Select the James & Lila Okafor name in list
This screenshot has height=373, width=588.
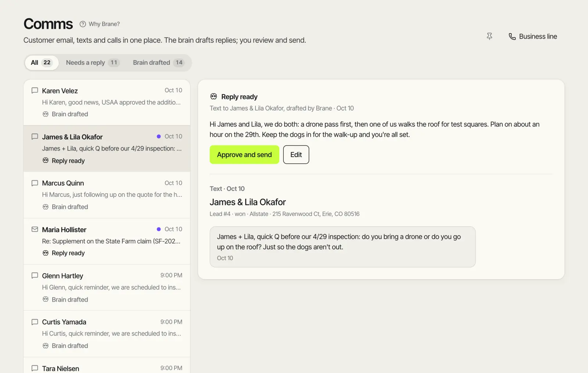(72, 137)
